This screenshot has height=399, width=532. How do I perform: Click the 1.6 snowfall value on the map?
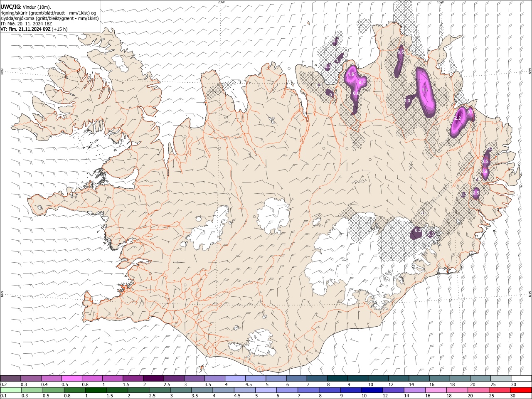350,74
